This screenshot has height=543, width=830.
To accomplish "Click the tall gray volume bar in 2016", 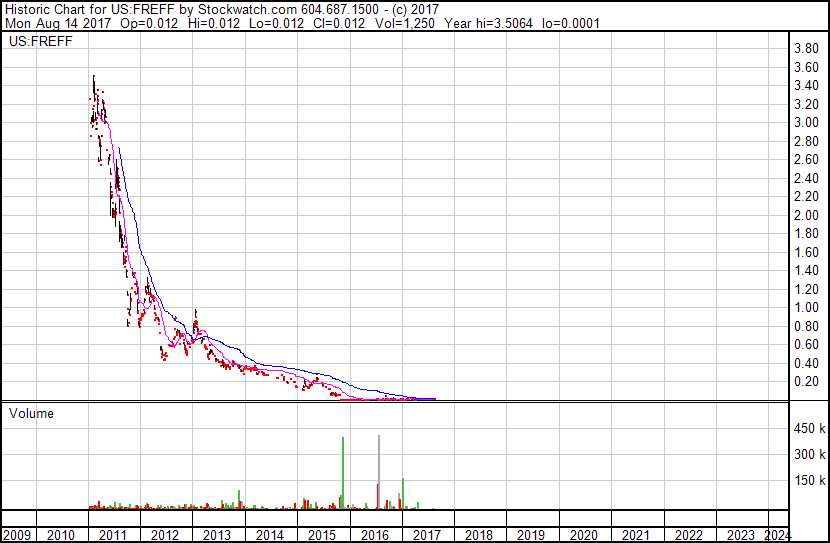I will pos(379,472).
